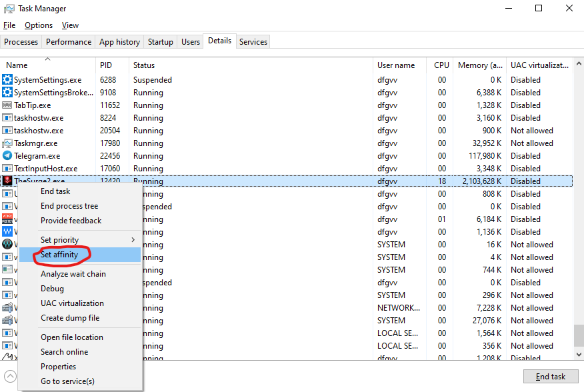Collapse to fewer details using bottom-left chevron
The width and height of the screenshot is (584, 392).
tap(11, 376)
